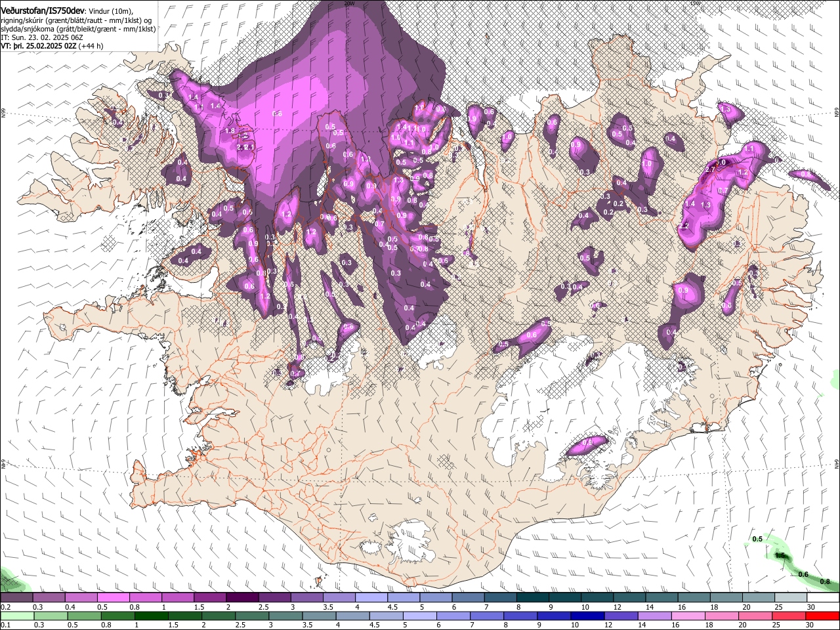The height and width of the screenshot is (630, 840).
Task: Pick the light grey 25 swatch in the snowfall scale
Action: coord(791,598)
